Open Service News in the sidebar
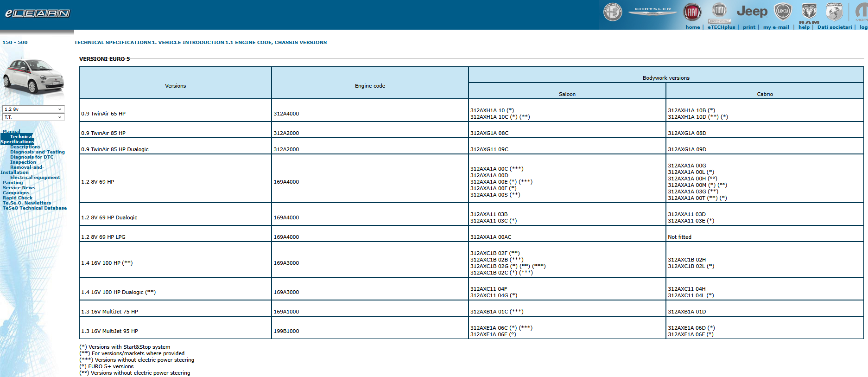Viewport: 868px width, 377px height. coord(19,188)
